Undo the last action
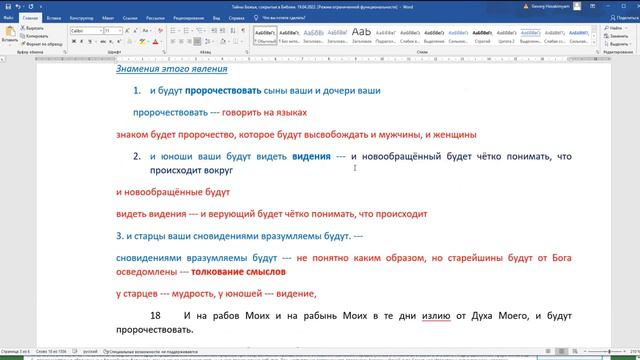 click(18, 7)
